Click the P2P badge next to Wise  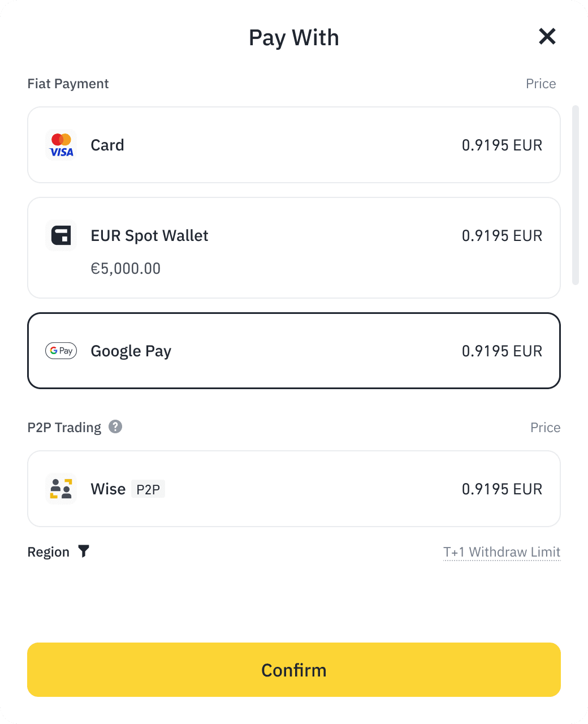(148, 489)
